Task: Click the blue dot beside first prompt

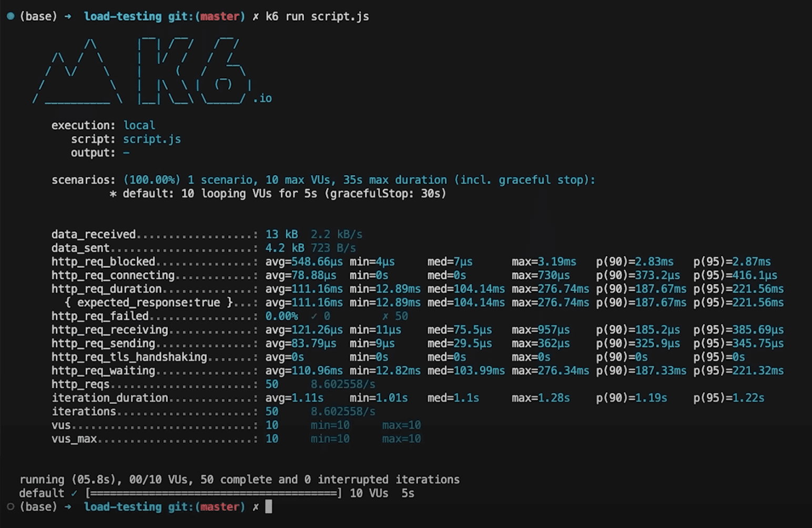Action: (11, 16)
